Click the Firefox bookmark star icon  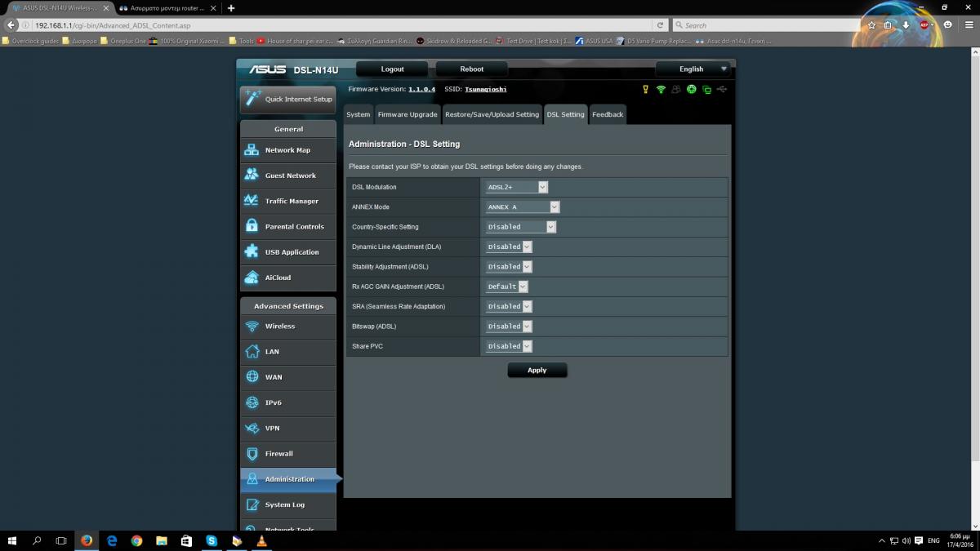(872, 25)
